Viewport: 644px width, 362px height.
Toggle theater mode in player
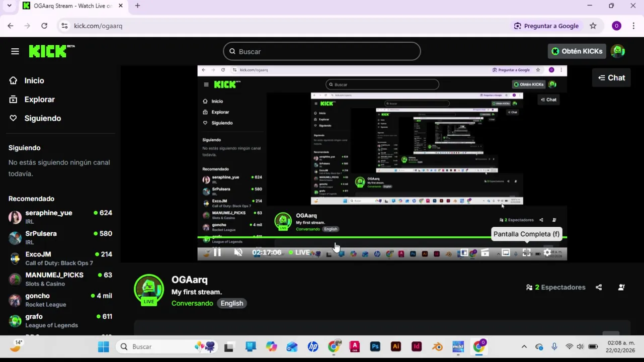(506, 253)
